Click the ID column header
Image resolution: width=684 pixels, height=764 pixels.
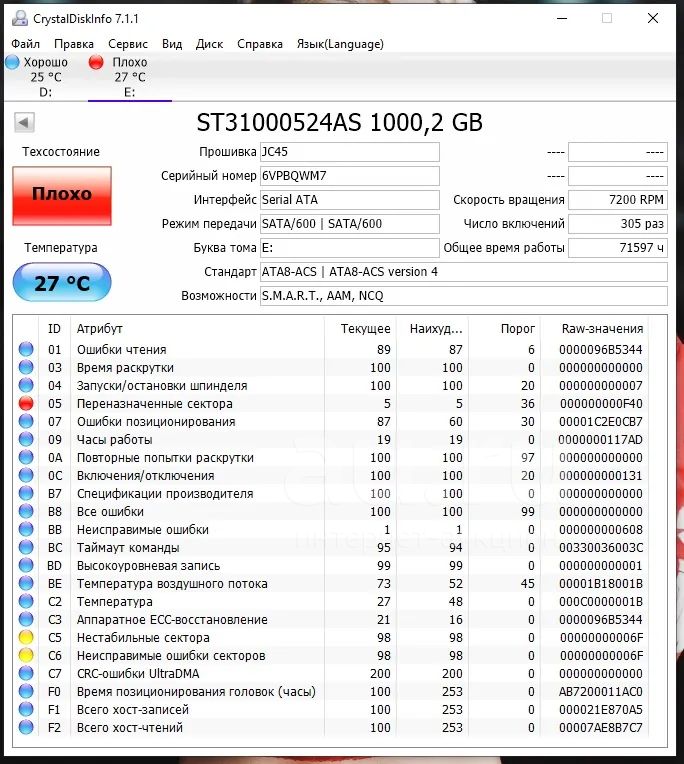coord(54,329)
